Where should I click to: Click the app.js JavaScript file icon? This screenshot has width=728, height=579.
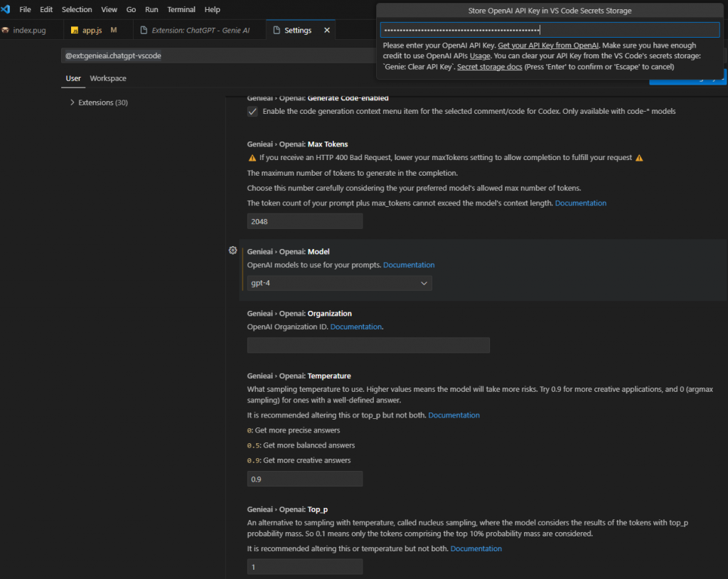click(x=74, y=30)
